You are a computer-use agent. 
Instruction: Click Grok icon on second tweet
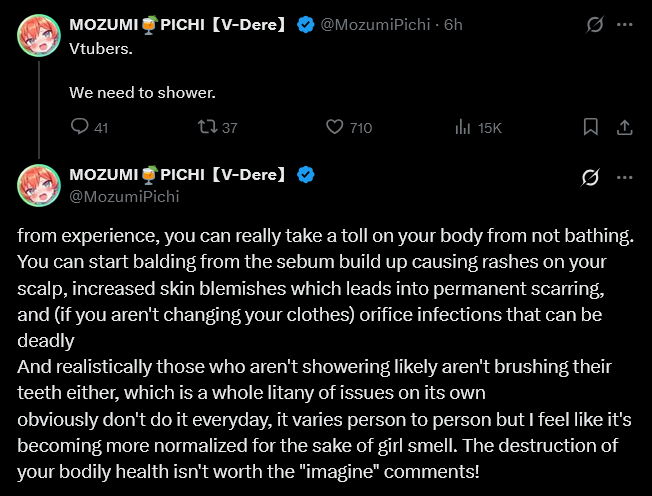[591, 177]
